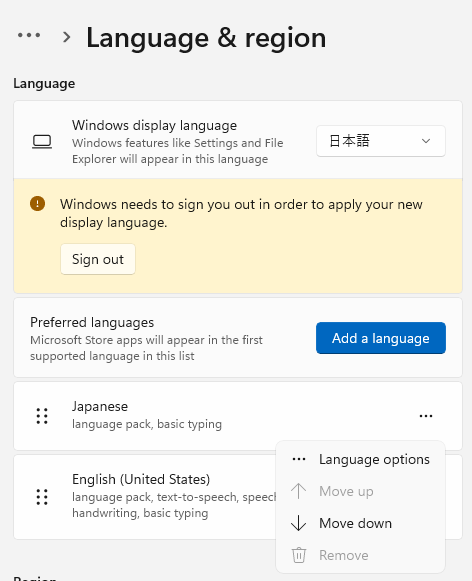Viewport: 472px width, 581px height.
Task: Open the breadcrumb ellipsis menu
Action: (29, 36)
